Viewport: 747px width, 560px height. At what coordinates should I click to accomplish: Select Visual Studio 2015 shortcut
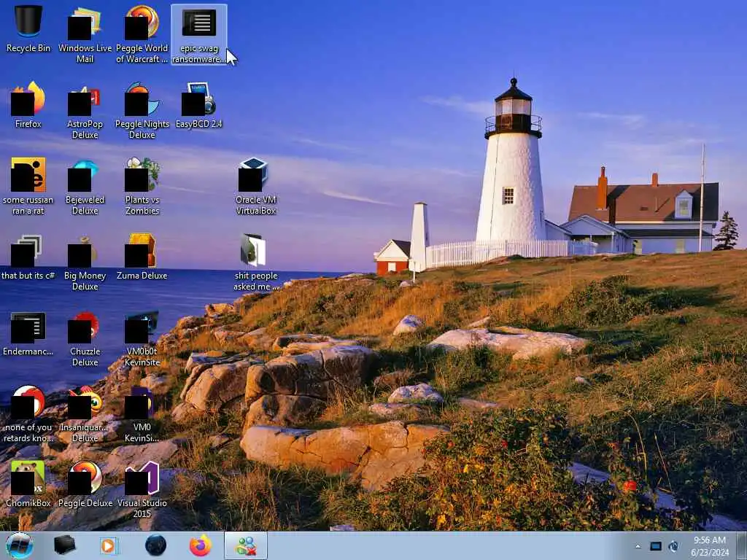point(142,489)
